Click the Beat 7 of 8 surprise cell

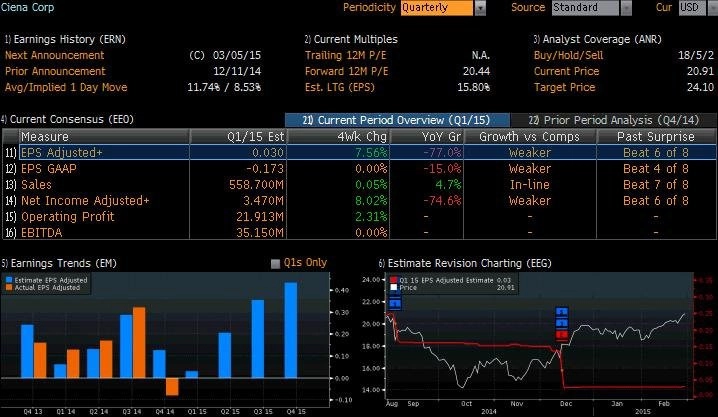coord(656,185)
